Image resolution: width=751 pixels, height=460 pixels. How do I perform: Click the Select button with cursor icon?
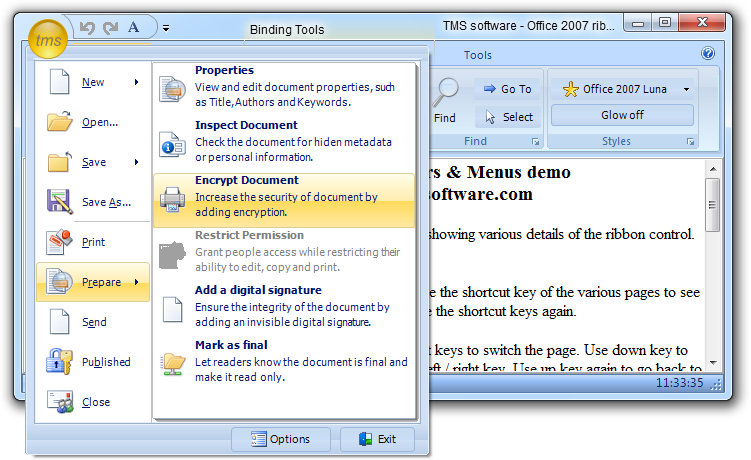[x=508, y=117]
